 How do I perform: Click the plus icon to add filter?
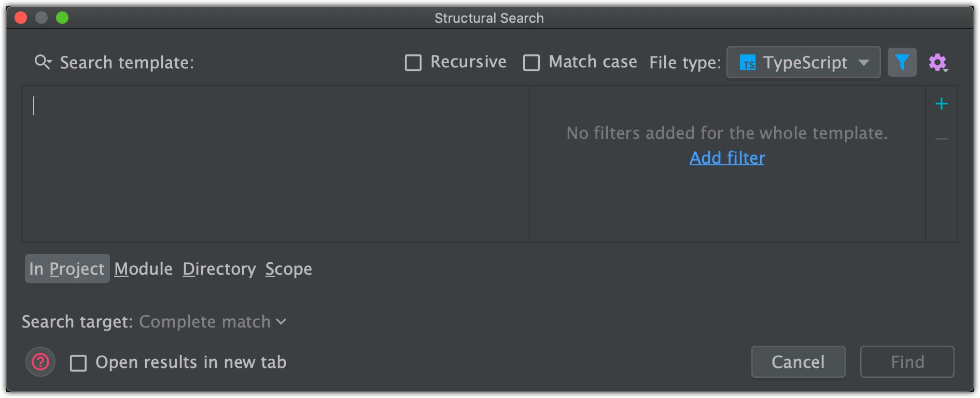[941, 104]
